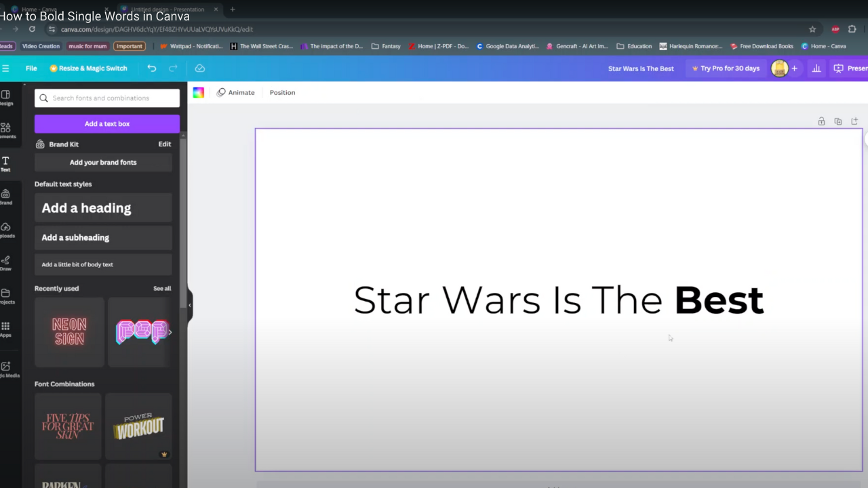Select the Star Wars Is The Best text
This screenshot has height=488, width=868.
(559, 300)
